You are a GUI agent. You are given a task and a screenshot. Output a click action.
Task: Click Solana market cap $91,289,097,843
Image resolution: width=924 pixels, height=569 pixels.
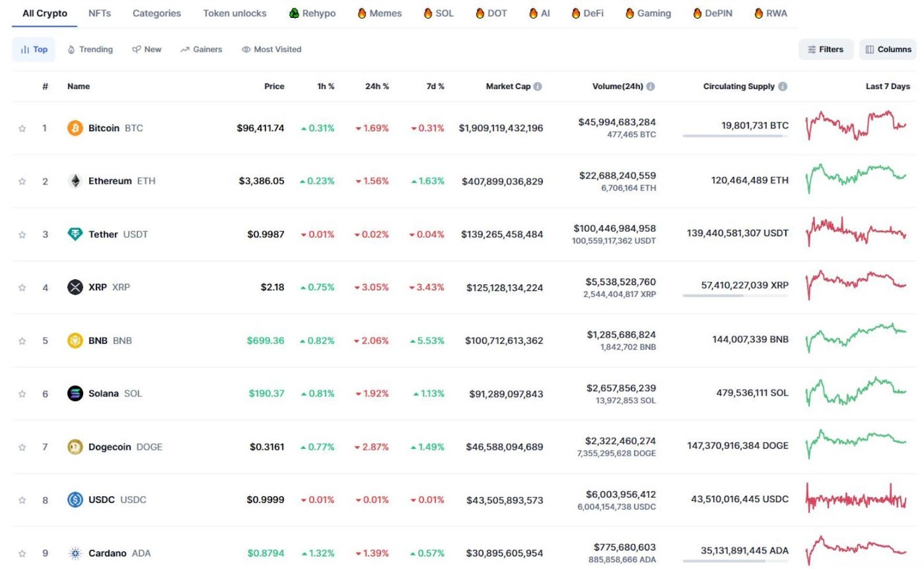pyautogui.click(x=506, y=394)
